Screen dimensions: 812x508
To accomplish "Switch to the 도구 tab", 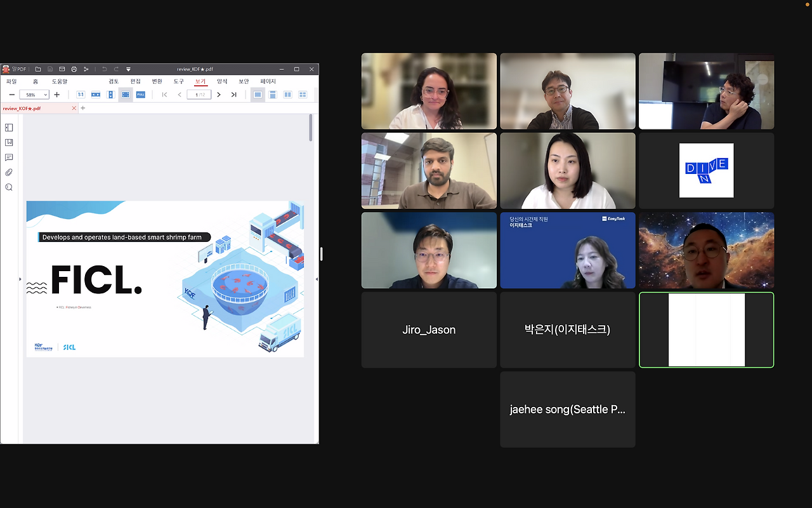I will click(x=178, y=81).
